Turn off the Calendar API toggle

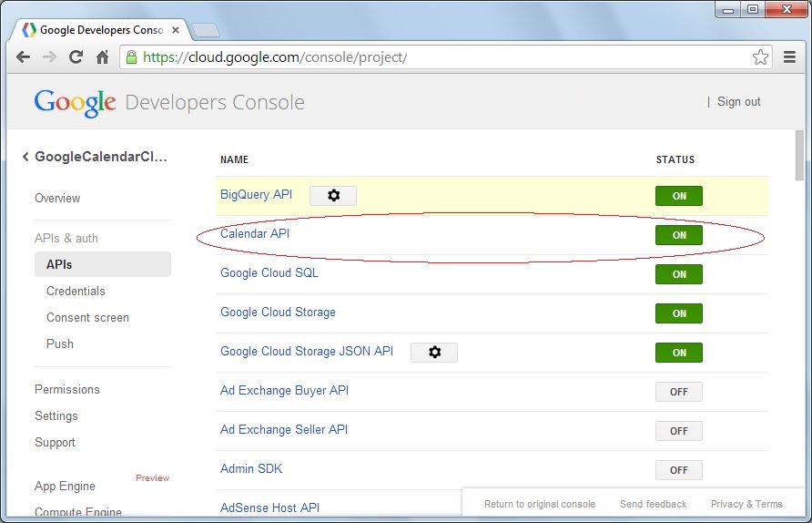tap(679, 235)
